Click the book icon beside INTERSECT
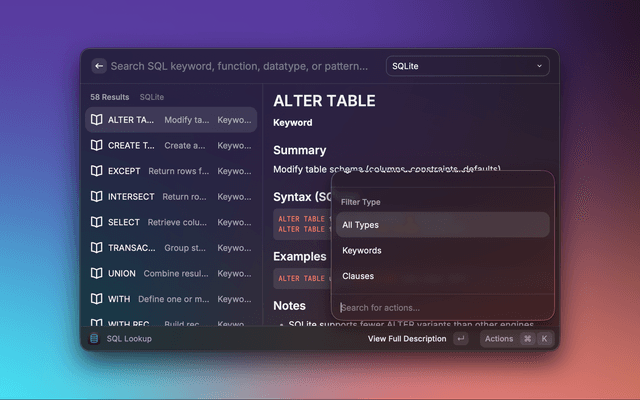Image resolution: width=640 pixels, height=400 pixels. pyautogui.click(x=97, y=197)
